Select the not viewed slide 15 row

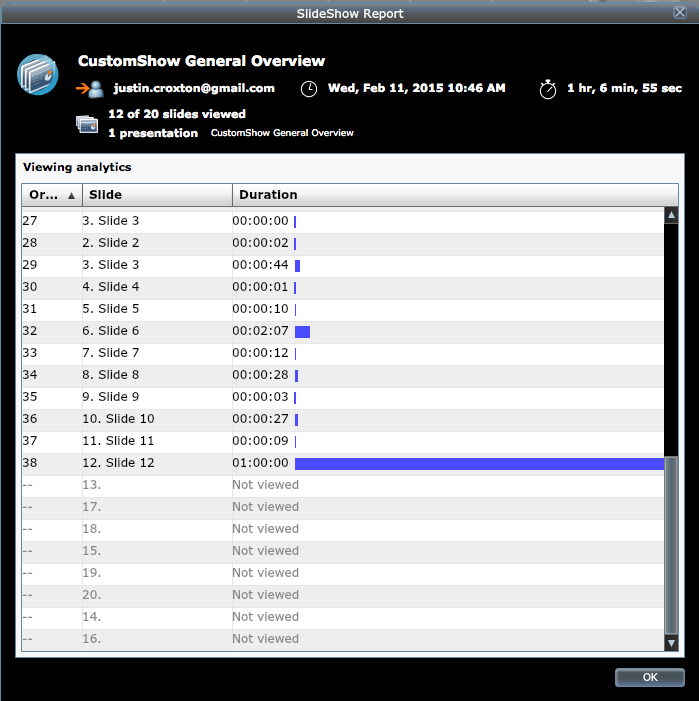click(343, 551)
